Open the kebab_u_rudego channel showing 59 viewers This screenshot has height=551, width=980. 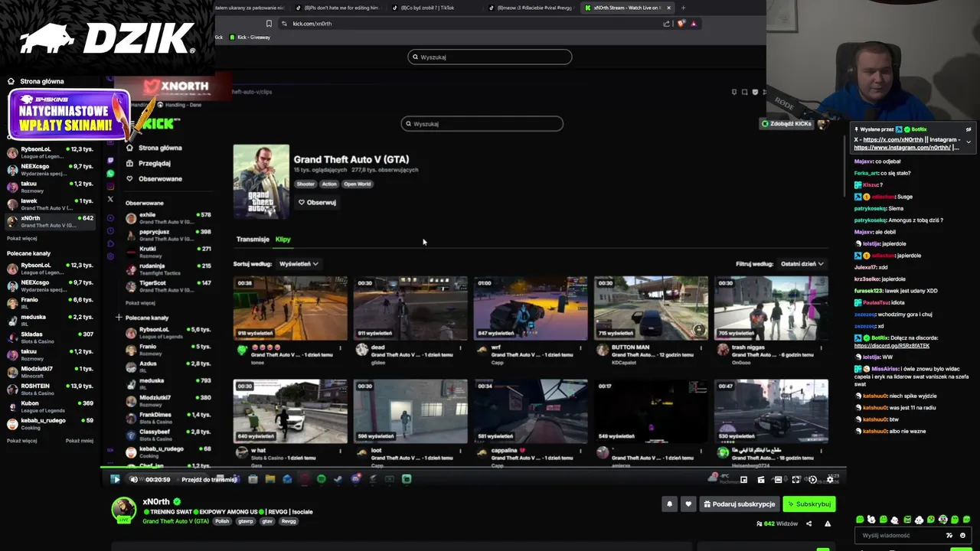coord(50,424)
